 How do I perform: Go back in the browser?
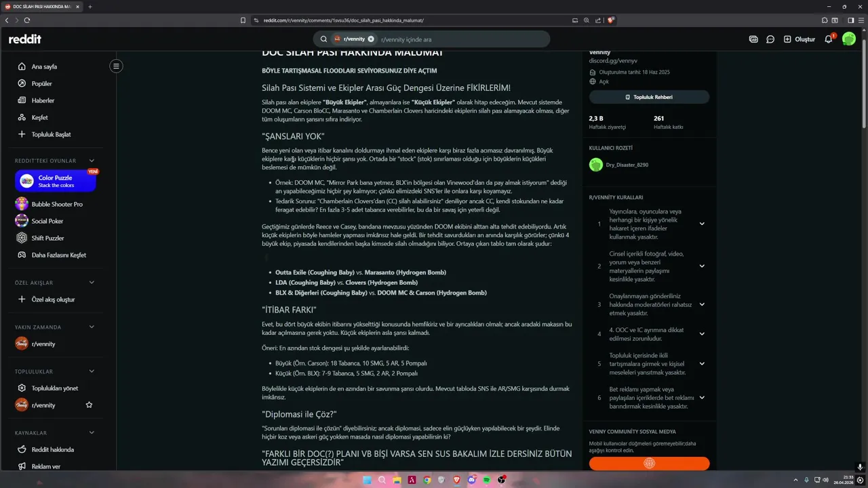pyautogui.click(x=7, y=20)
